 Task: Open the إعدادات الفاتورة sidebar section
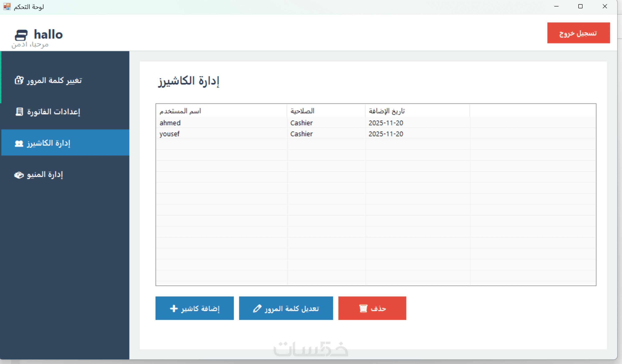click(x=53, y=112)
